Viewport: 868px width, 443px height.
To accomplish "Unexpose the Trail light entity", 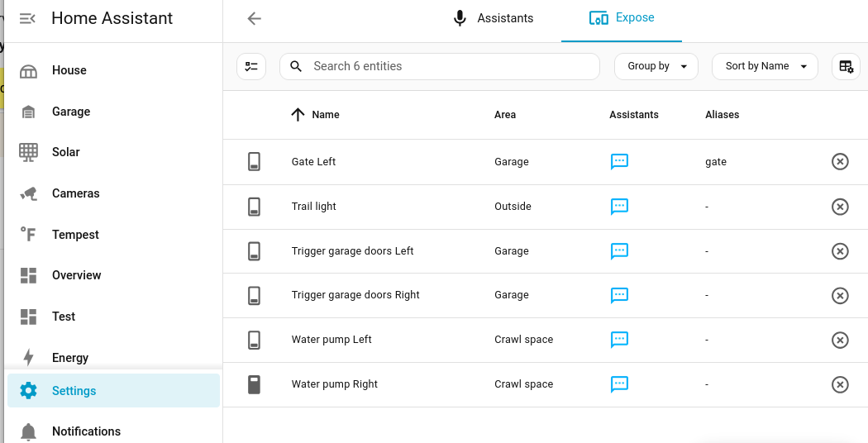I will pyautogui.click(x=840, y=207).
